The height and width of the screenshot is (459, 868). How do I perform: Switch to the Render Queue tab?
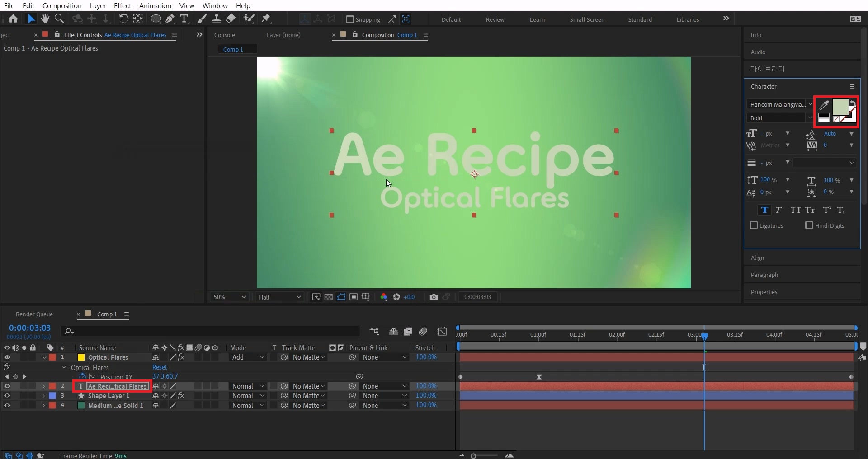point(34,314)
